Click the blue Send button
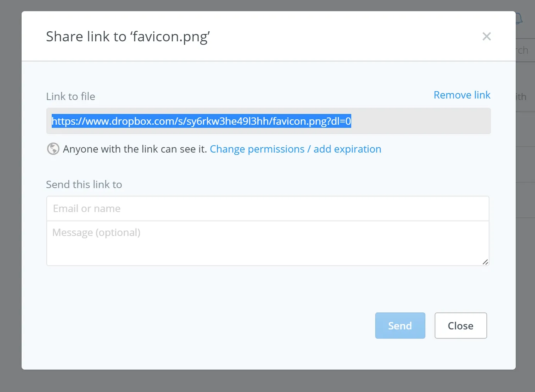Viewport: 535px width, 392px height. pos(400,326)
